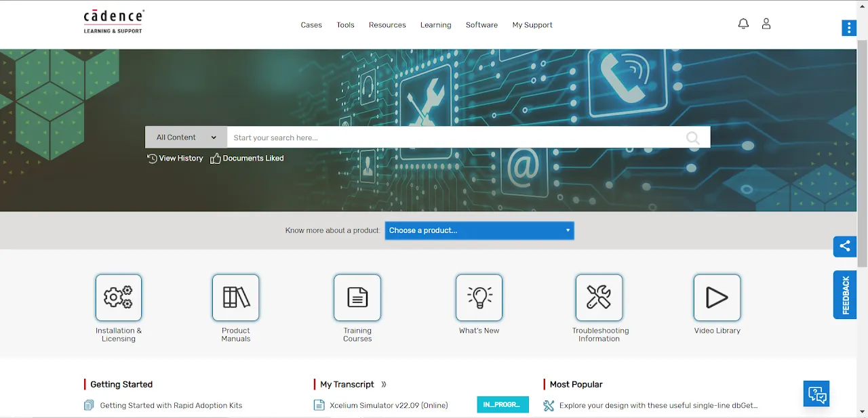Viewport: 868px width, 418px height.
Task: Click the IN_PROGRESS status badge for Xcelium Simulator
Action: [502, 404]
